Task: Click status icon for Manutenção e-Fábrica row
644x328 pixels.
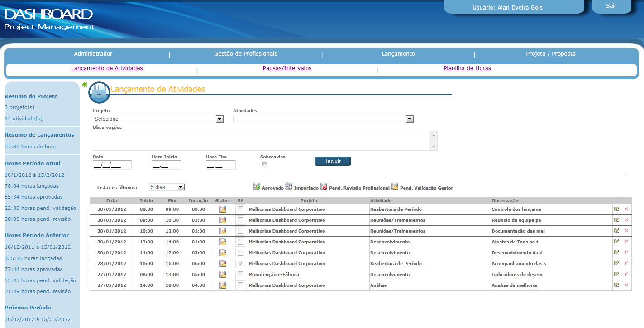Action: tap(223, 274)
